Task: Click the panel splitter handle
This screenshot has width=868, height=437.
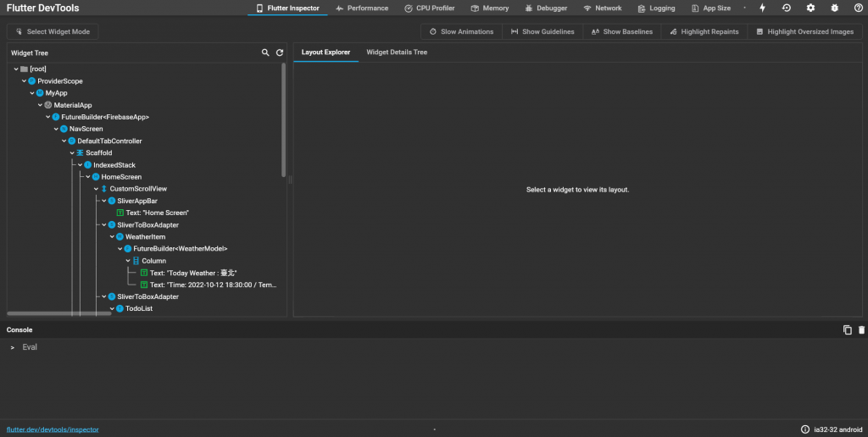Action: 290,180
